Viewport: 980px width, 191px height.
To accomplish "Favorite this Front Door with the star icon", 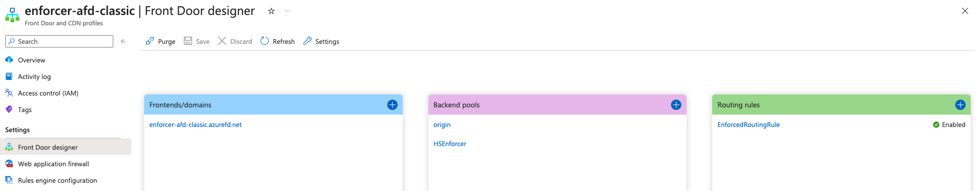I will click(271, 11).
